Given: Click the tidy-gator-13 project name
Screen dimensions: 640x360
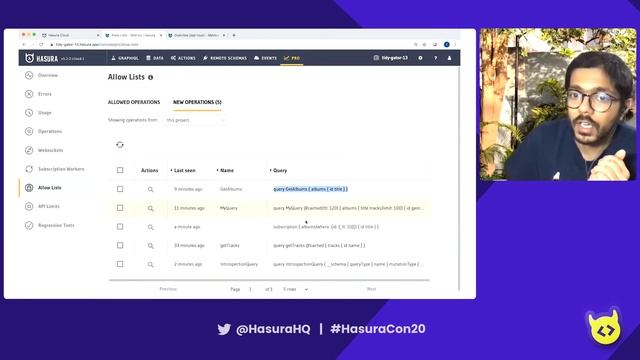Looking at the screenshot, I should pyautogui.click(x=391, y=58).
